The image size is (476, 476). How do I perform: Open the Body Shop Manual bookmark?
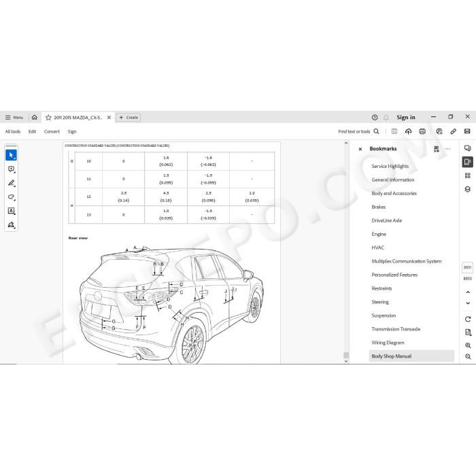(411, 356)
